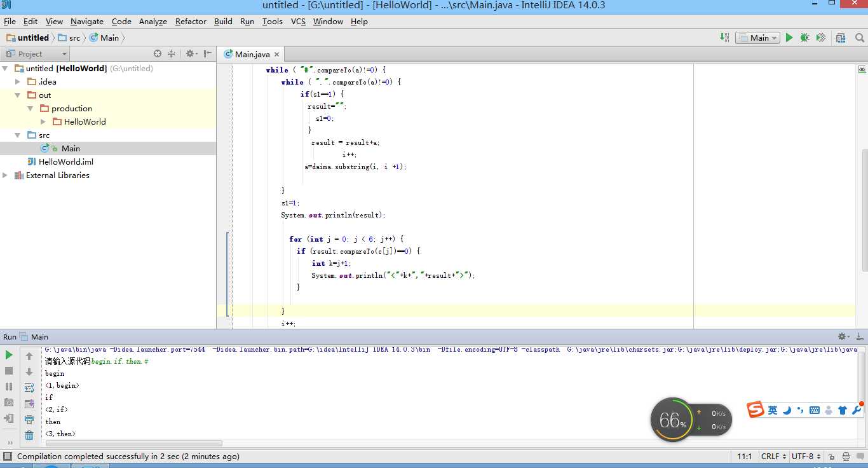868x468 pixels.
Task: Print the console output
Action: 29,420
